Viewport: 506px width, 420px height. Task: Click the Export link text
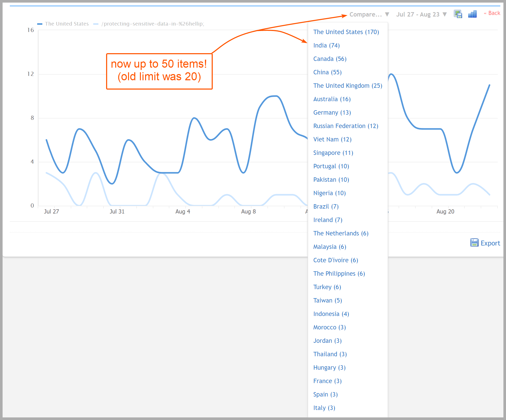pyautogui.click(x=490, y=243)
